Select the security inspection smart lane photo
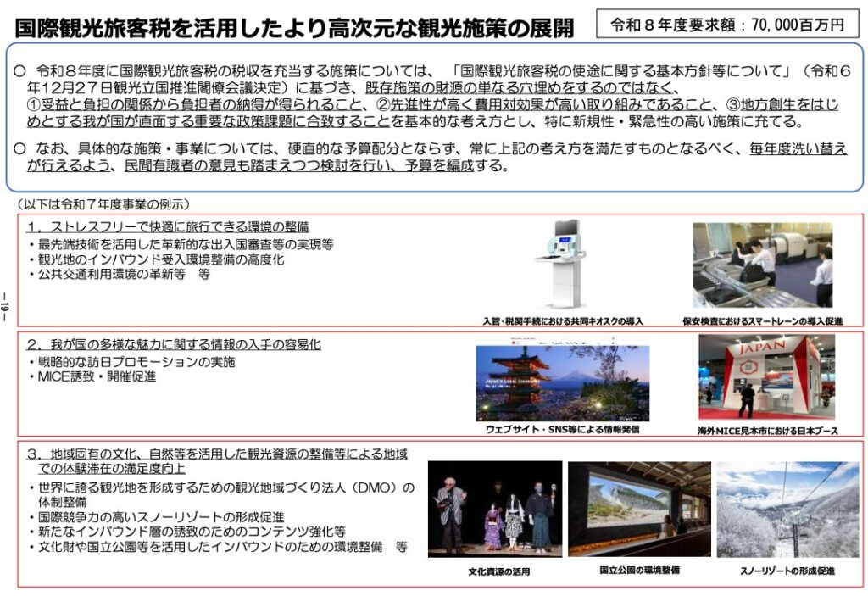Screen dimensions: 868x596 pyautogui.click(x=761, y=265)
